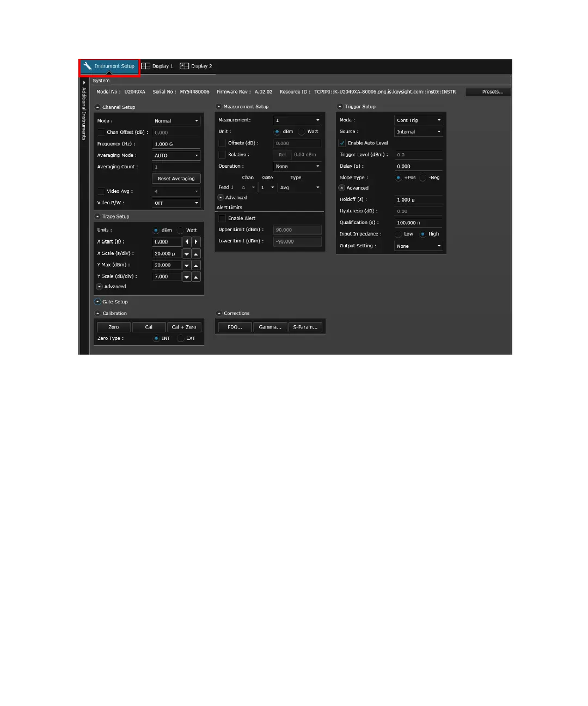Image resolution: width=588 pixels, height=706 pixels.
Task: Select dBm radio in Measurement Unit
Action: pyautogui.click(x=277, y=131)
